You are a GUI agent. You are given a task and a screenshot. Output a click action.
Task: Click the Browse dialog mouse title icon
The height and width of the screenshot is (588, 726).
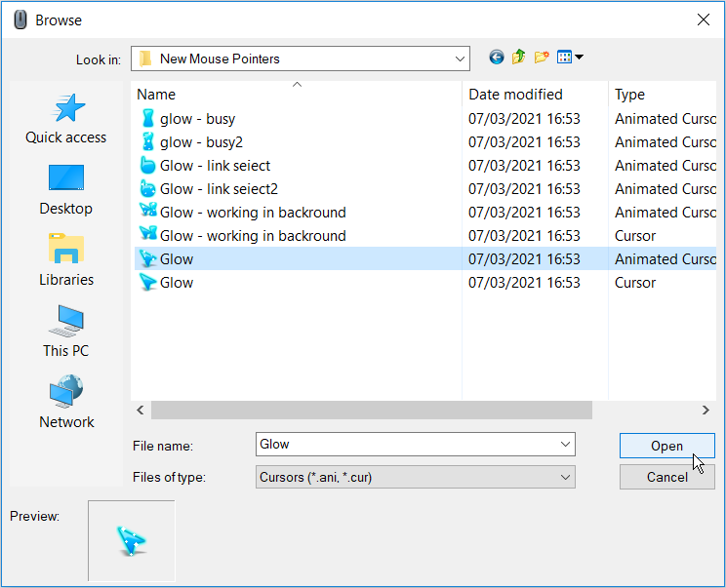coord(20,20)
